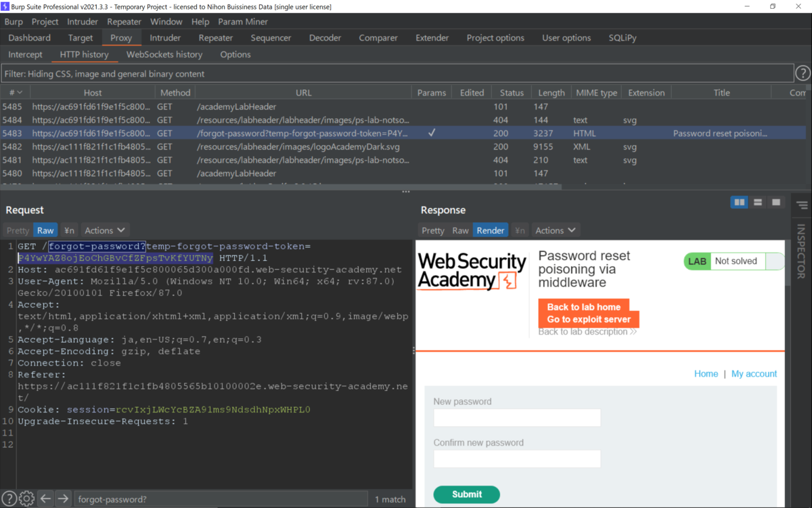Switch to the Dashboard tab
Screen dimensions: 812x508
tap(30, 38)
